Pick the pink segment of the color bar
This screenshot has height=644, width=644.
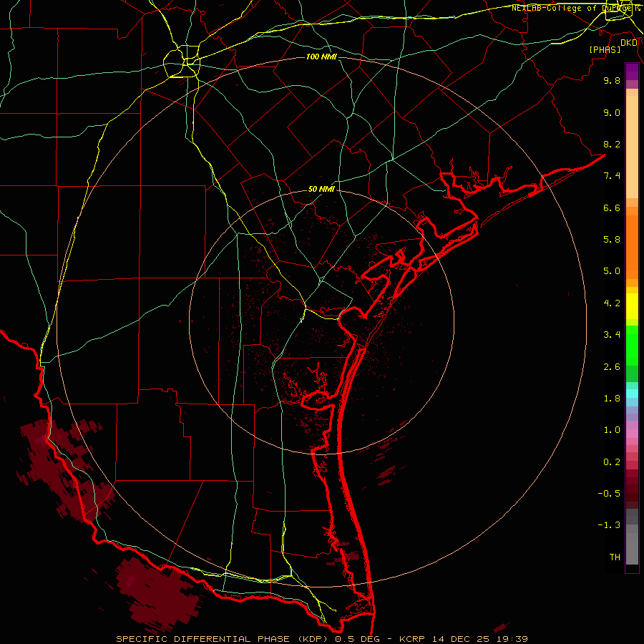tap(632, 434)
